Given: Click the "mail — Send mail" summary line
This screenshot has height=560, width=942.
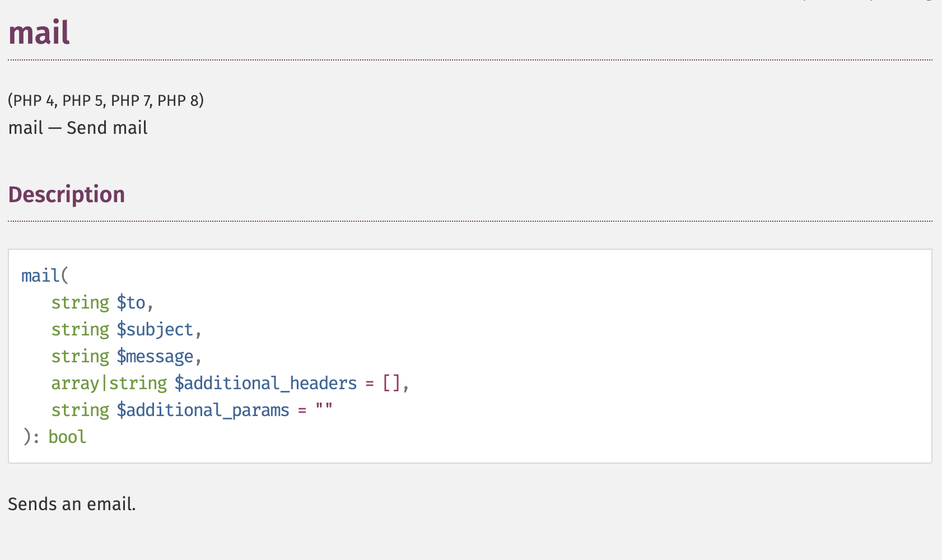Looking at the screenshot, I should pyautogui.click(x=78, y=128).
